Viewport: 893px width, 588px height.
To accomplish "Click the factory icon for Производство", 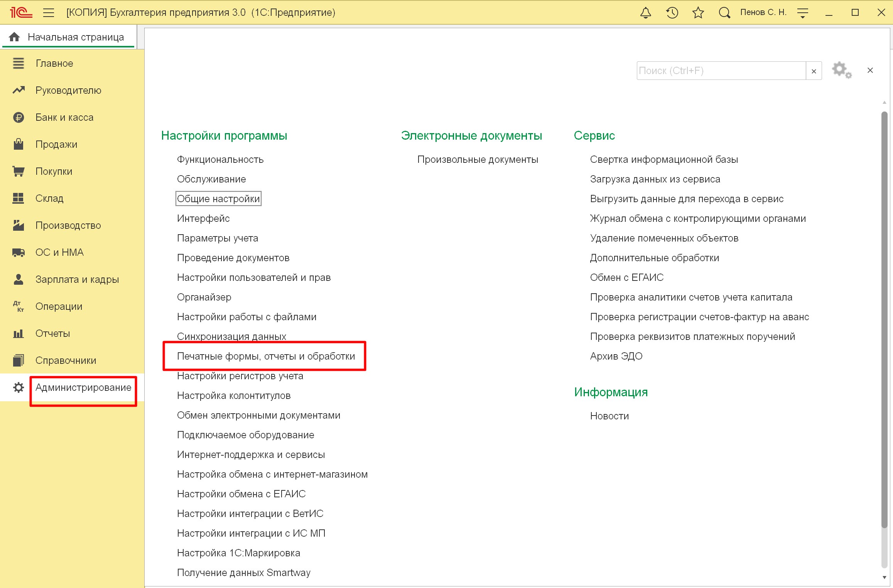I will [x=18, y=225].
